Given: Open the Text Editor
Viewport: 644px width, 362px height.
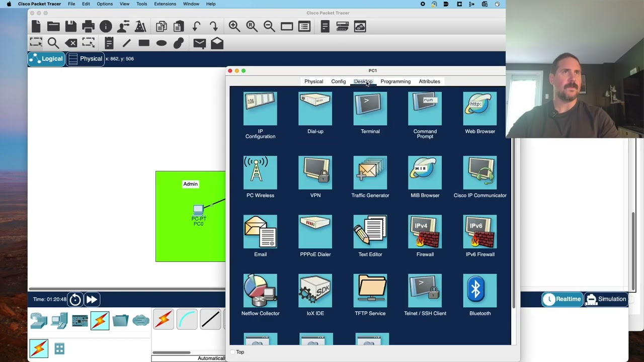Looking at the screenshot, I should [x=370, y=232].
